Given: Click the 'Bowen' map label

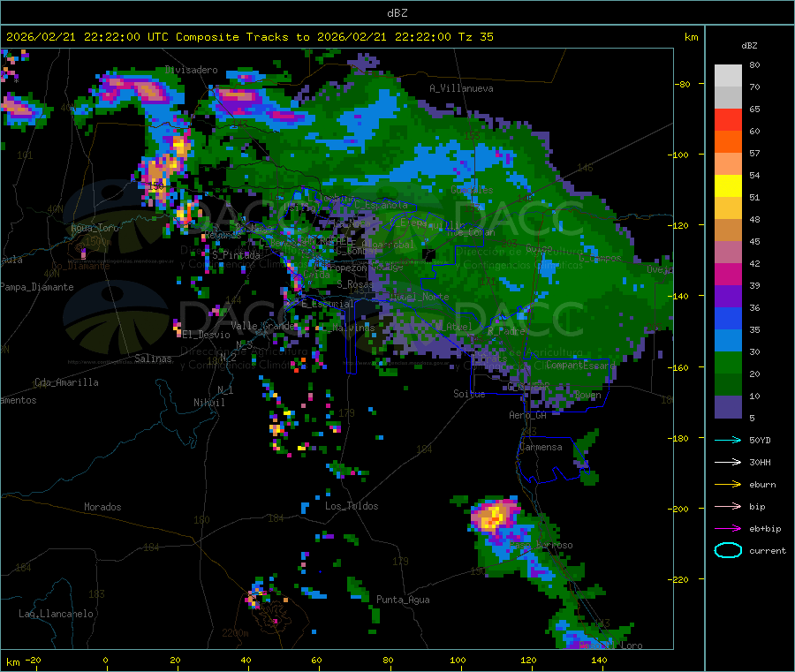Looking at the screenshot, I should coord(587,395).
